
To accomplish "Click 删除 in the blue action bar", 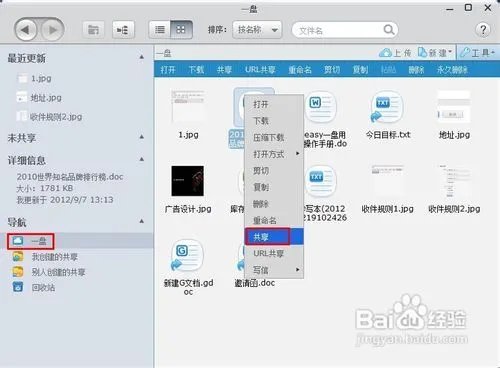I will (x=416, y=70).
